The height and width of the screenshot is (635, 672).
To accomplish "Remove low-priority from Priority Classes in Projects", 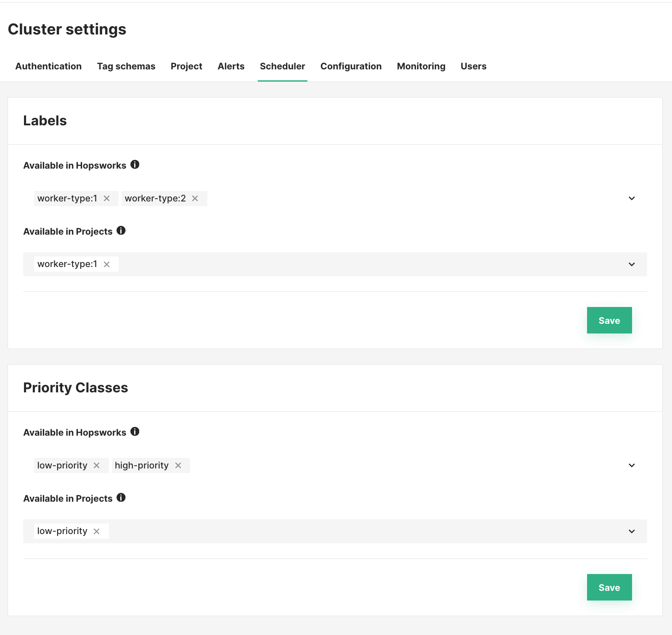I will (97, 532).
